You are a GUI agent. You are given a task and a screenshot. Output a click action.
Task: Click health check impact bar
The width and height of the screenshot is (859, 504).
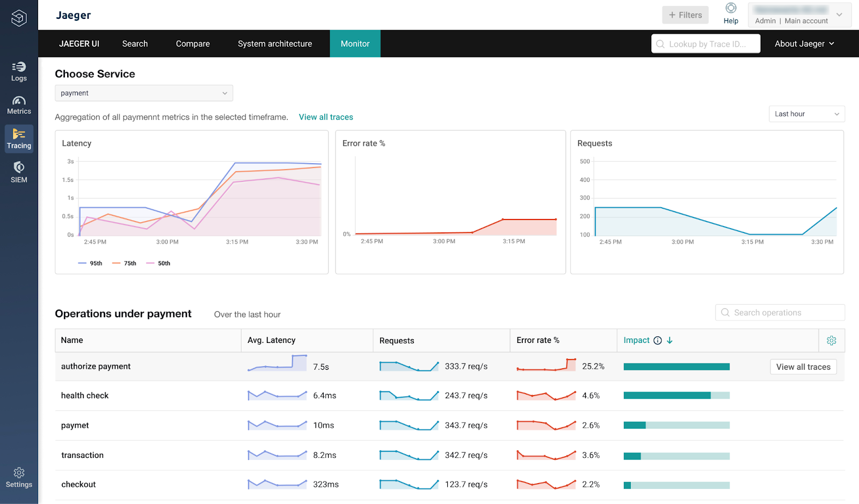[x=676, y=396]
